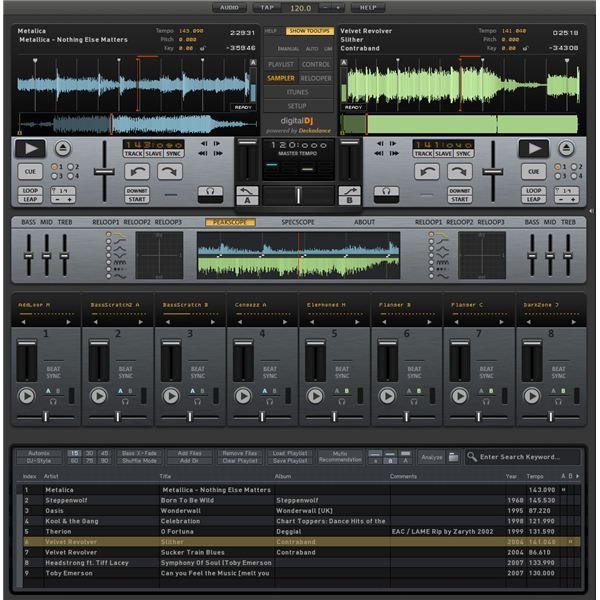Click the plus button next to tempo 120.0

tap(338, 8)
